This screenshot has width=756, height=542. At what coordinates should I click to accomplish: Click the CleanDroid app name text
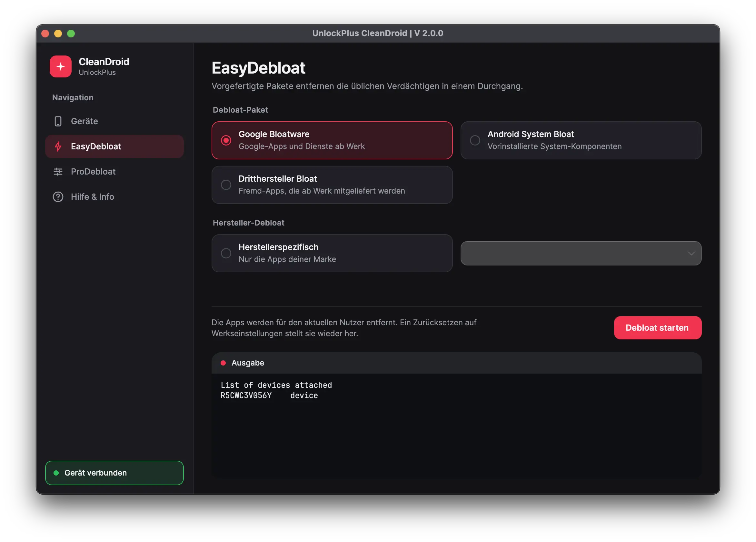click(x=104, y=62)
